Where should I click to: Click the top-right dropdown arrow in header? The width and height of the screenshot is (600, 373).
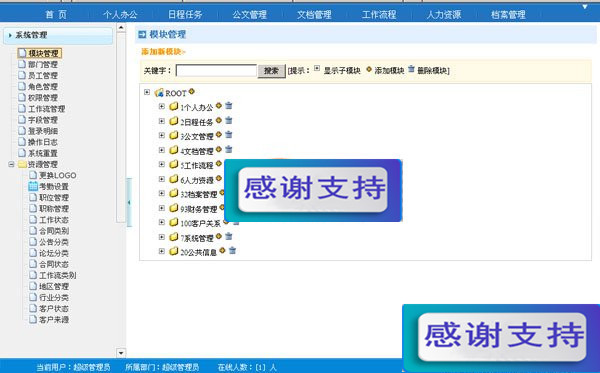coord(585,7)
